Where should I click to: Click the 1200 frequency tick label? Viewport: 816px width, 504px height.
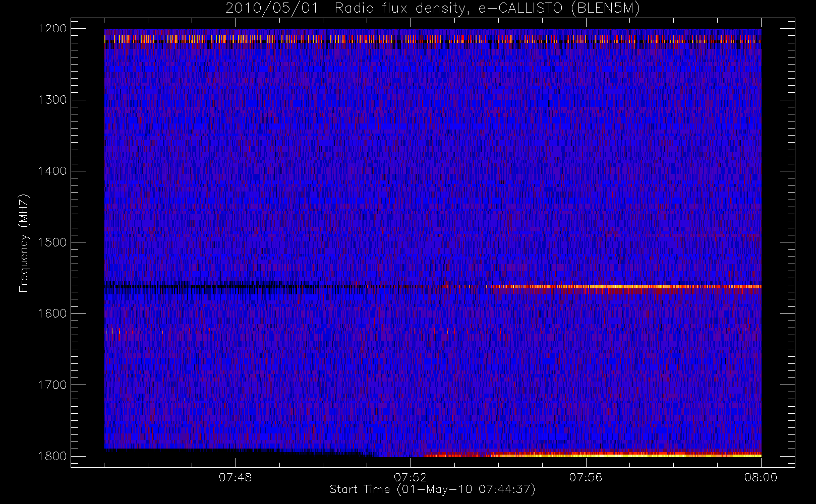[52, 29]
